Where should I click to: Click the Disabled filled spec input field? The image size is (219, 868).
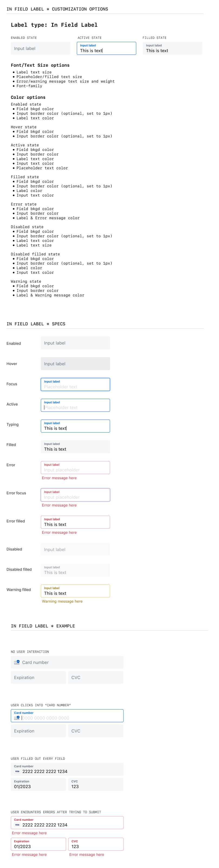coord(75,570)
